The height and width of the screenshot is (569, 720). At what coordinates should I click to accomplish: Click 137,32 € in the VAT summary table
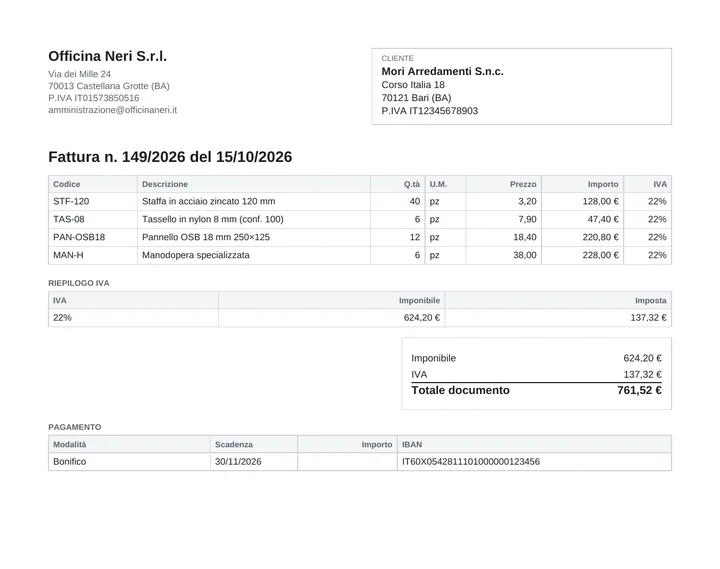[x=648, y=317]
